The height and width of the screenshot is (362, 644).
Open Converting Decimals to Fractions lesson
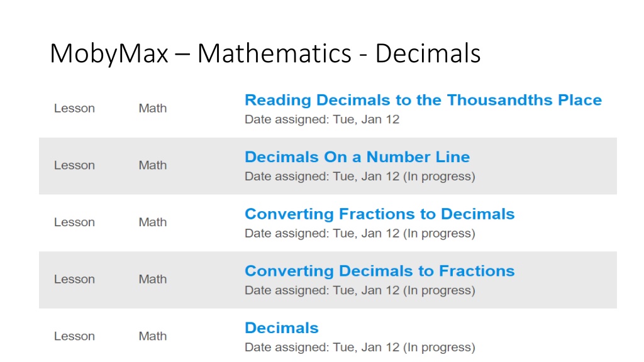(379, 271)
